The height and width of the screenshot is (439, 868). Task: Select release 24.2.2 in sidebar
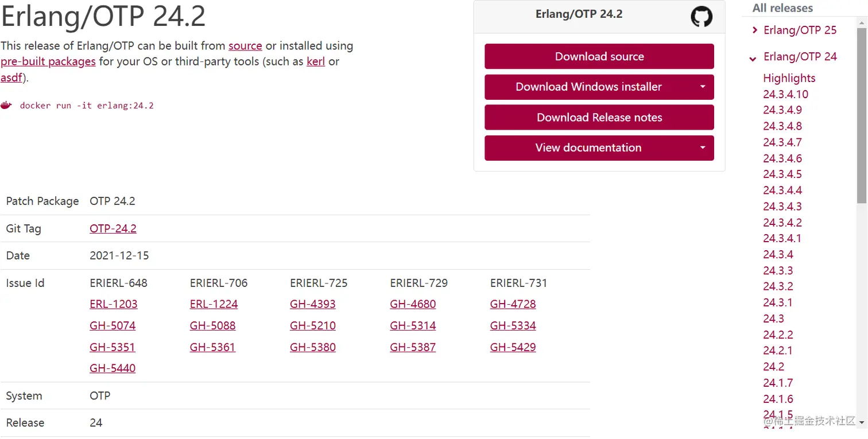[778, 335]
